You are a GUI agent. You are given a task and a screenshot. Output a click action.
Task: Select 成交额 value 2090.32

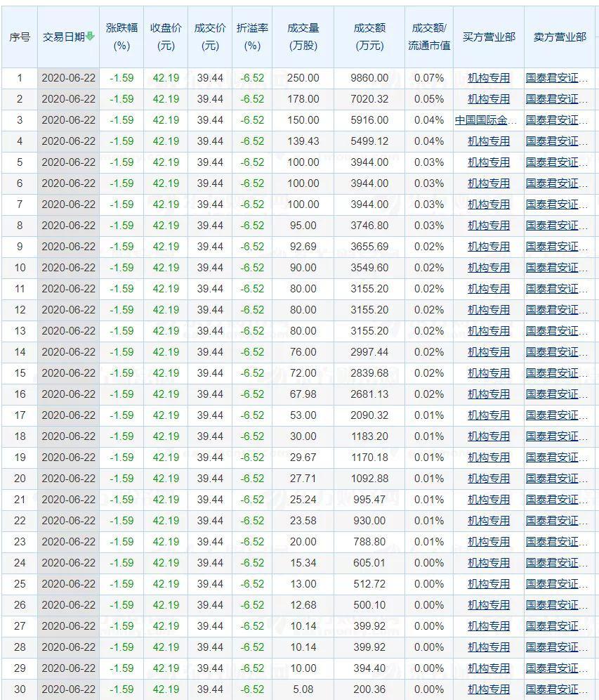click(x=369, y=415)
